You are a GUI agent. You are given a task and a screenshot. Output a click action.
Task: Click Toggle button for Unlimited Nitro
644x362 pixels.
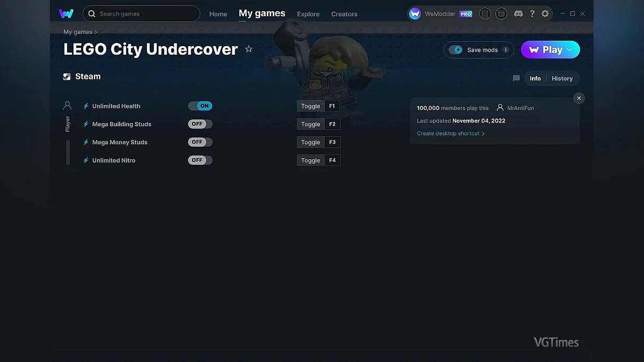pyautogui.click(x=310, y=160)
